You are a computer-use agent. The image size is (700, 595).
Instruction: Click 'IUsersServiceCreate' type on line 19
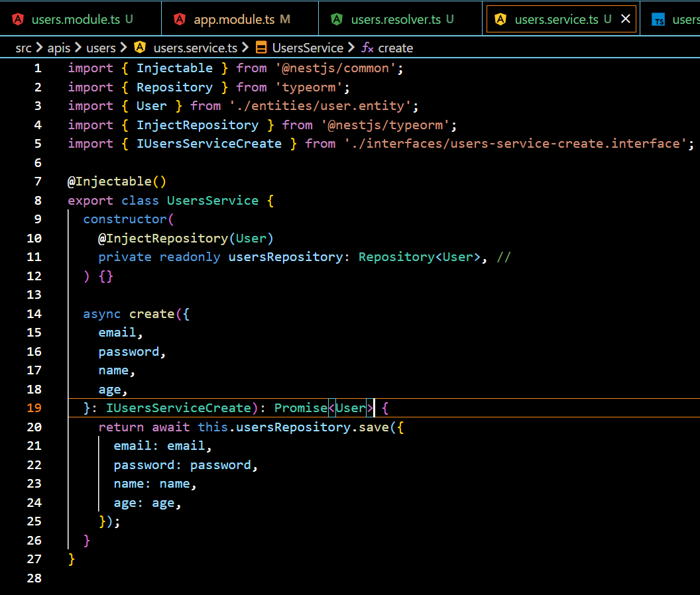pyautogui.click(x=178, y=408)
